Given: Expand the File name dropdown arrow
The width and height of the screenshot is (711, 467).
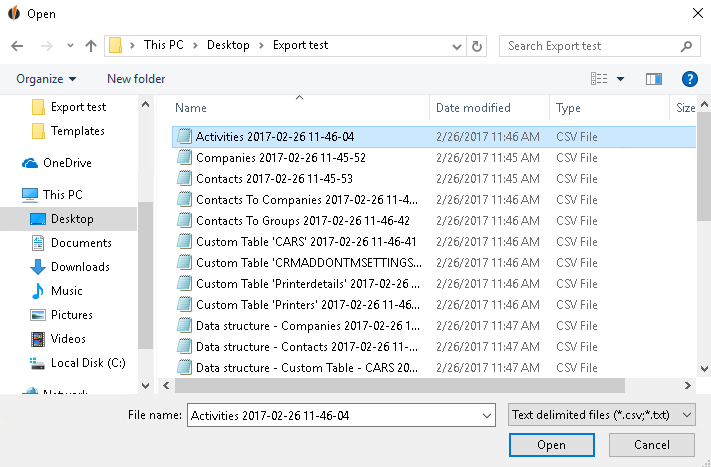Looking at the screenshot, I should (487, 415).
